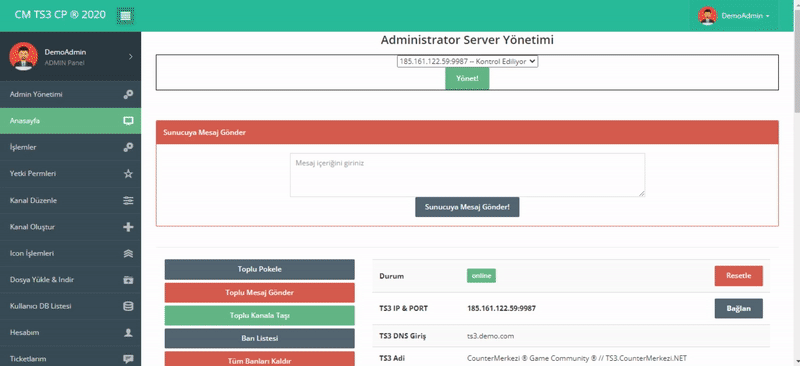Click the layers icon next to Icon İşlemleri
Screen dimensions: 800x366
(x=129, y=253)
